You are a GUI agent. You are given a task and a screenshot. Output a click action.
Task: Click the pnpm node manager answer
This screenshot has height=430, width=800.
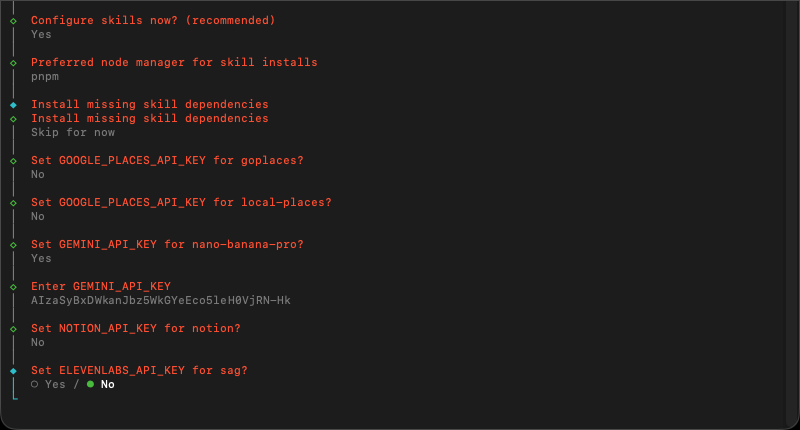pos(45,76)
